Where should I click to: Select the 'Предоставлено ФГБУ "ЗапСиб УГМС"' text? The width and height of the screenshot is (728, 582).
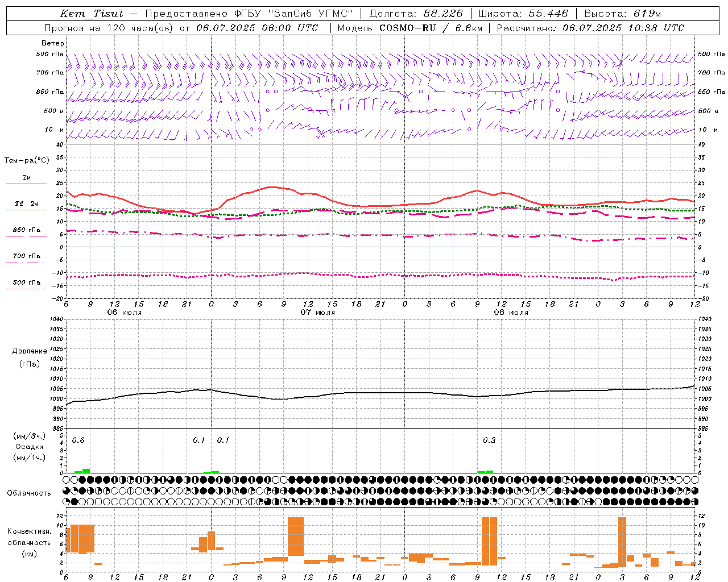click(249, 14)
